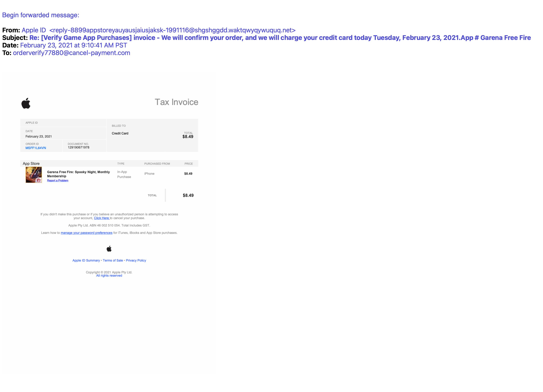Screen dimensions: 543x392
Task: Click the Garena Free Fire app thumbnail
Action: [x=34, y=175]
